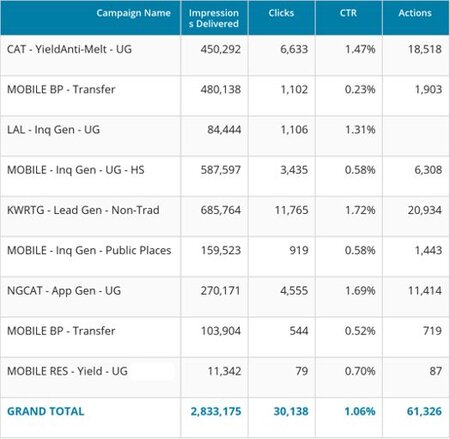Select the empty Actions cell for LAL row
Viewport: 450px width, 439px height.
(416, 136)
